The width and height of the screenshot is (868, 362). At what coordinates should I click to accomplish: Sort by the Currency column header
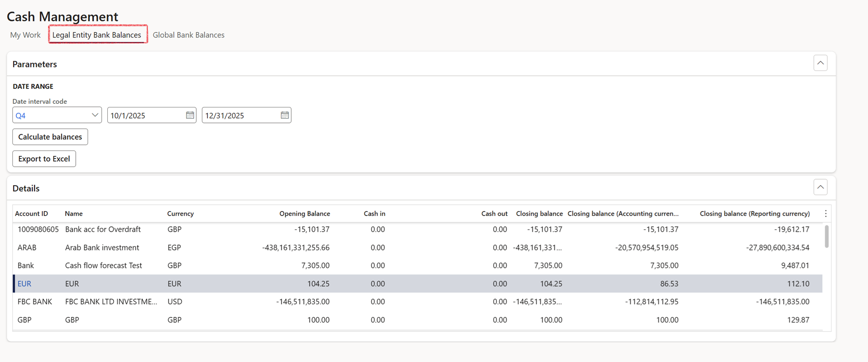pyautogui.click(x=180, y=213)
